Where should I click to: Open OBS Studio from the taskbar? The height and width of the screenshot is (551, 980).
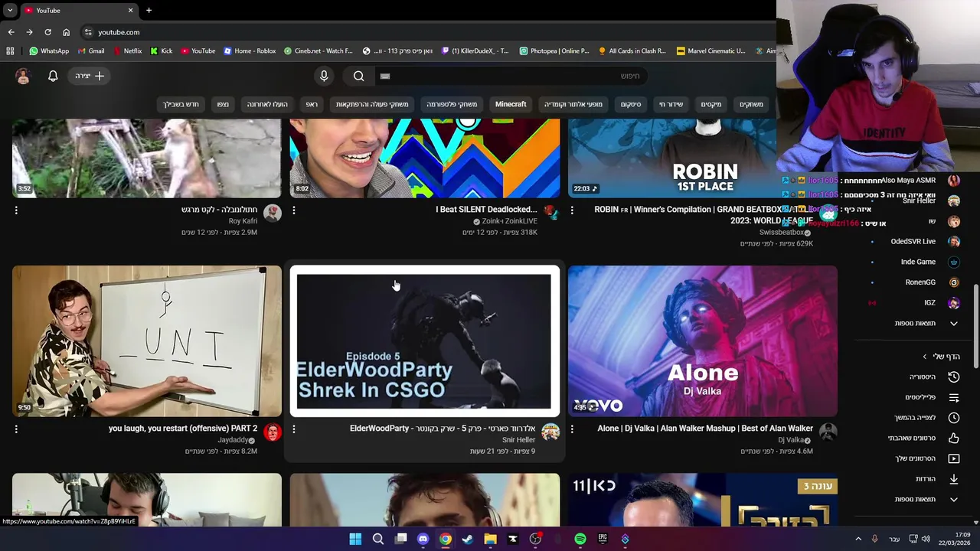click(535, 539)
